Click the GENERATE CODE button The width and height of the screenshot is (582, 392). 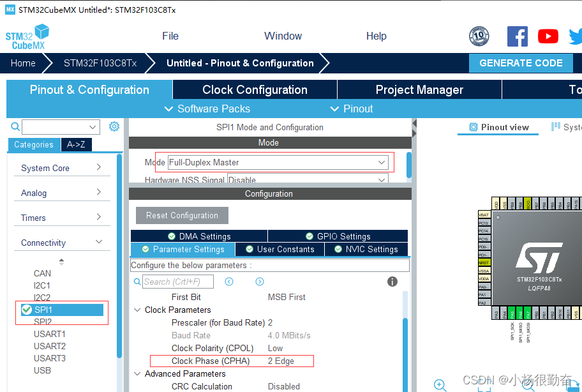point(521,63)
